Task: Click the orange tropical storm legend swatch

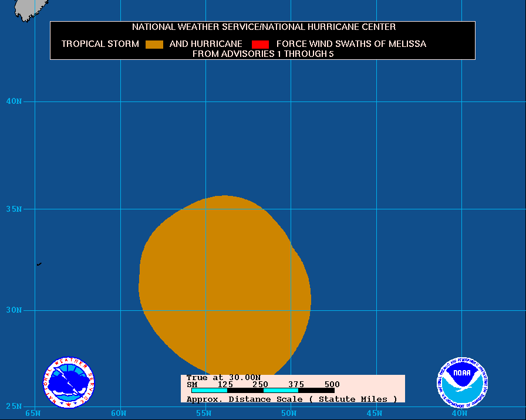Action: tap(154, 45)
